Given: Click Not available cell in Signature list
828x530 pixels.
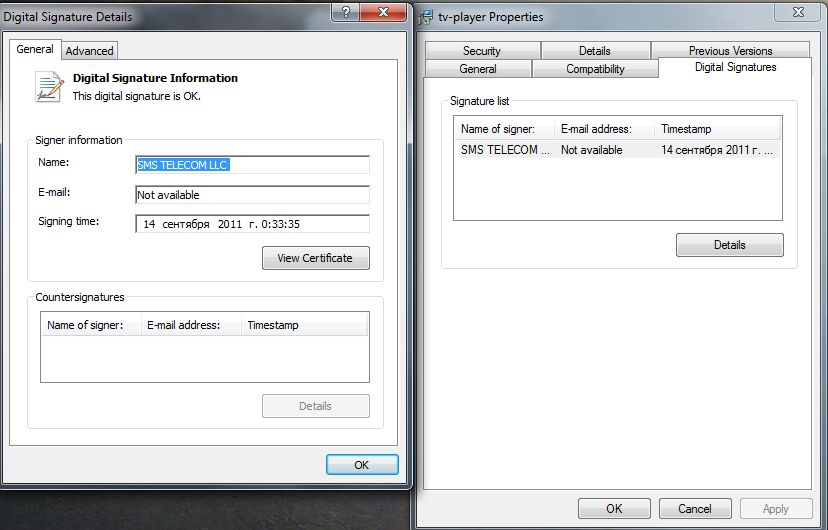Looking at the screenshot, I should [x=591, y=150].
